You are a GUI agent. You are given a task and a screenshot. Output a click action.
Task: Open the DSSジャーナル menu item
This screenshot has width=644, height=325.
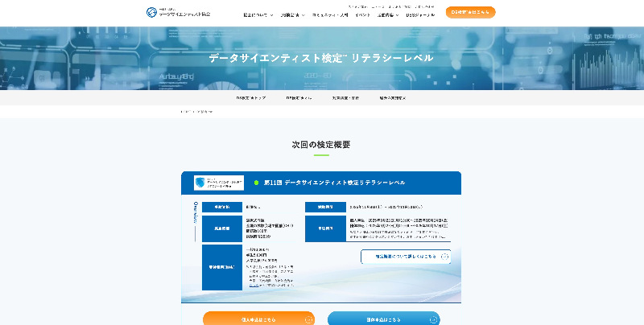click(x=419, y=14)
